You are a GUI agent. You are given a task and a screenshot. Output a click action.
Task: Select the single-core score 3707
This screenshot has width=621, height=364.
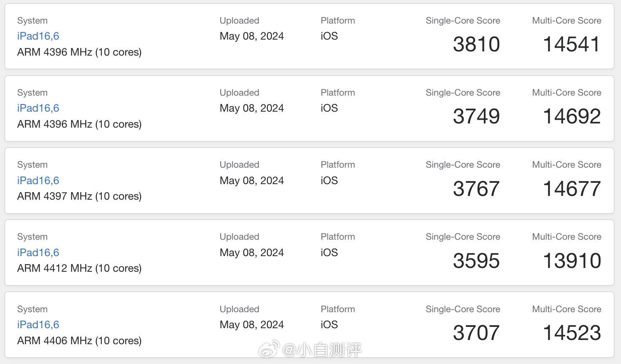[x=476, y=333]
